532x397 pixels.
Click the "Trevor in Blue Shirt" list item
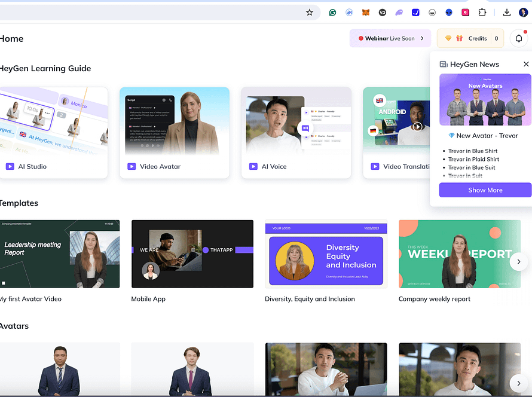click(473, 151)
